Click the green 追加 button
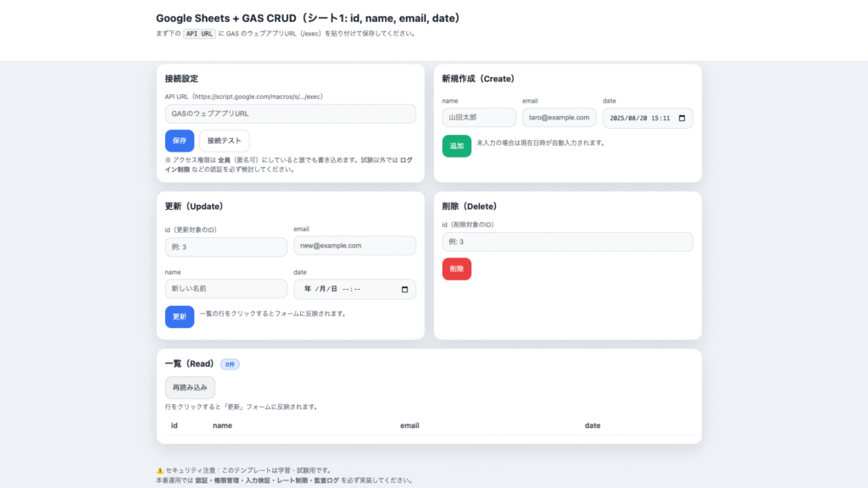This screenshot has height=488, width=868. click(x=457, y=146)
